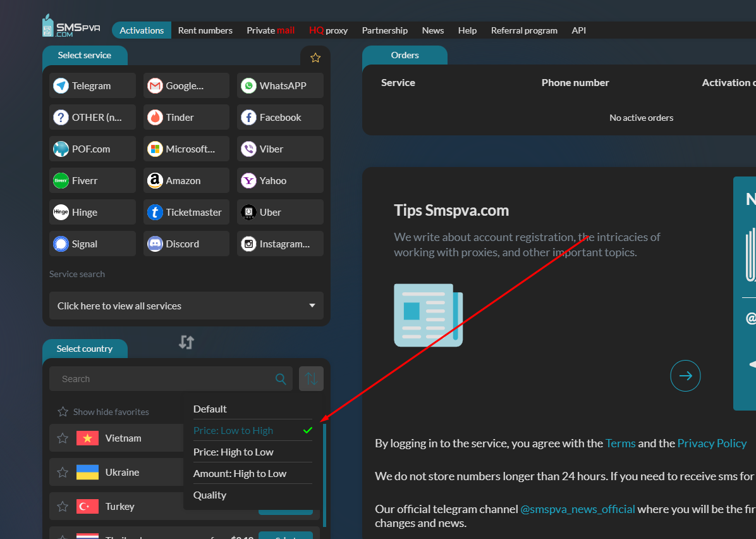Viewport: 756px width, 539px height.
Task: Open Partnership page
Action: 385,30
